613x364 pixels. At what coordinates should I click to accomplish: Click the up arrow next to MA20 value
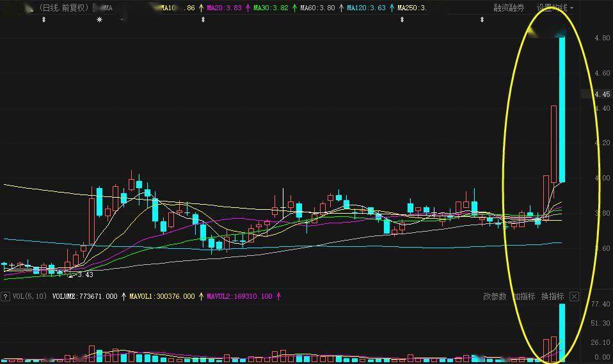click(x=248, y=8)
